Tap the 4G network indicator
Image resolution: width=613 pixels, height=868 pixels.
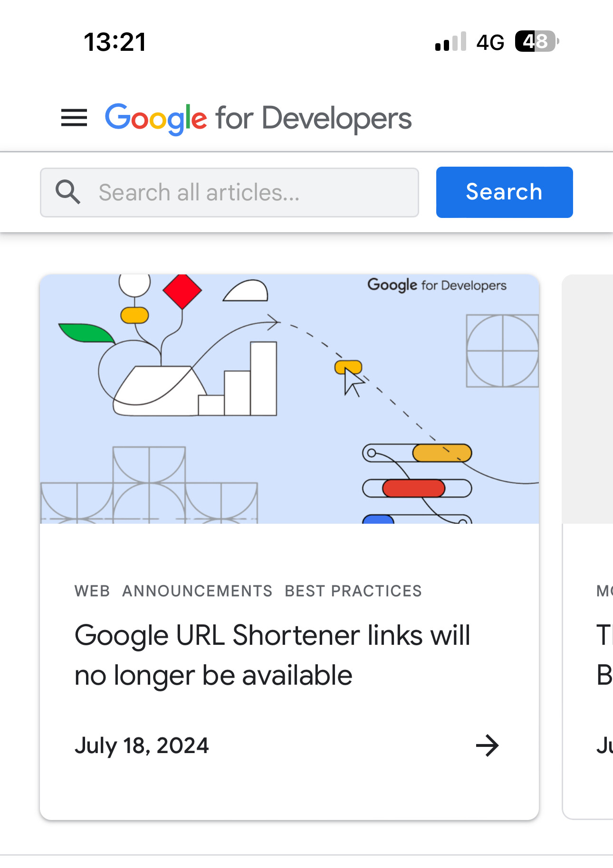490,42
